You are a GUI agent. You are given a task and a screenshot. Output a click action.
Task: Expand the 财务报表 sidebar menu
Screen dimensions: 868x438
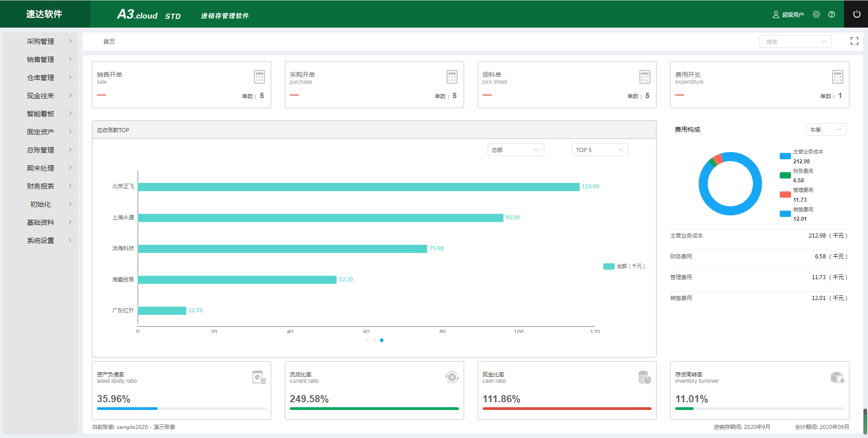[x=41, y=186]
